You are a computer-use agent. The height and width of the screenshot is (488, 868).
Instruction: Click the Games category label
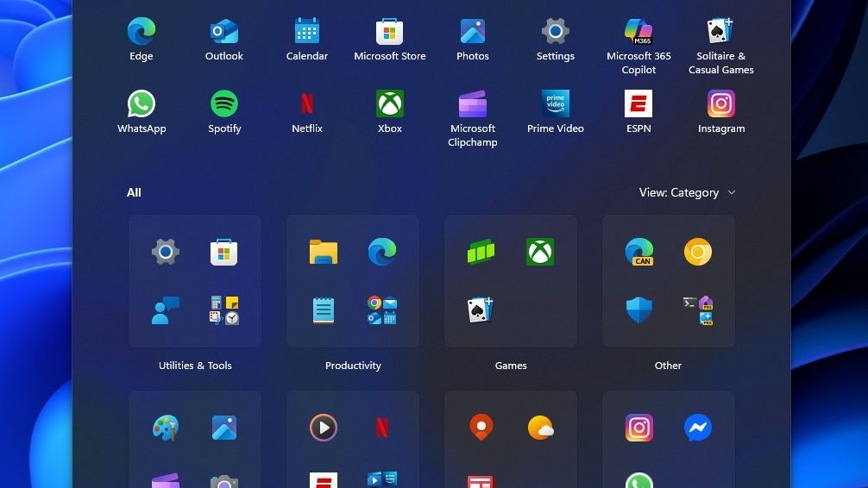point(511,366)
